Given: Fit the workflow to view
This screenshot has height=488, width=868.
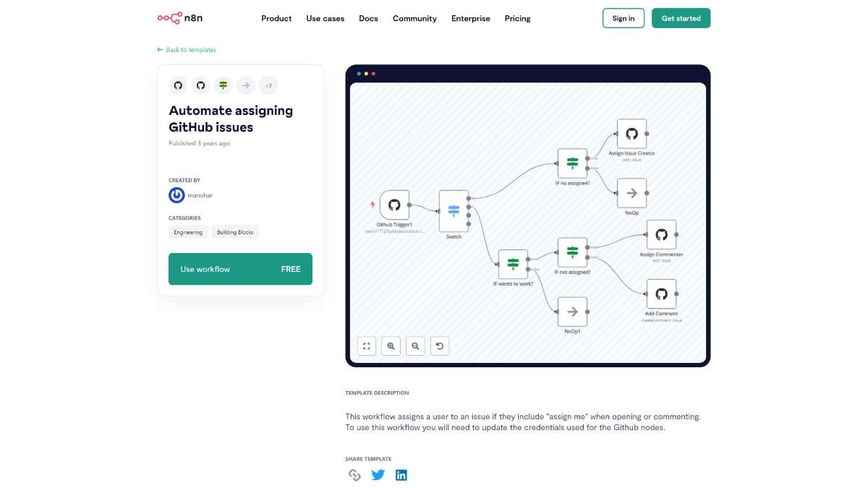Looking at the screenshot, I should (x=367, y=346).
